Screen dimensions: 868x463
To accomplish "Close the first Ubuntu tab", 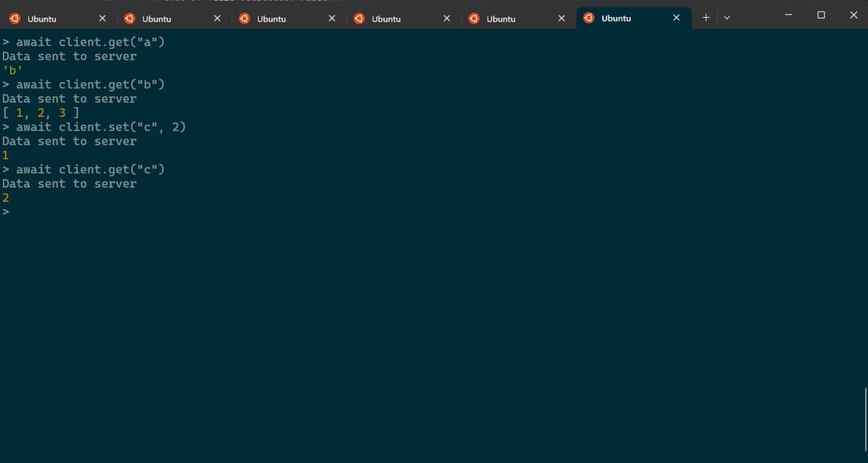I will pos(102,19).
